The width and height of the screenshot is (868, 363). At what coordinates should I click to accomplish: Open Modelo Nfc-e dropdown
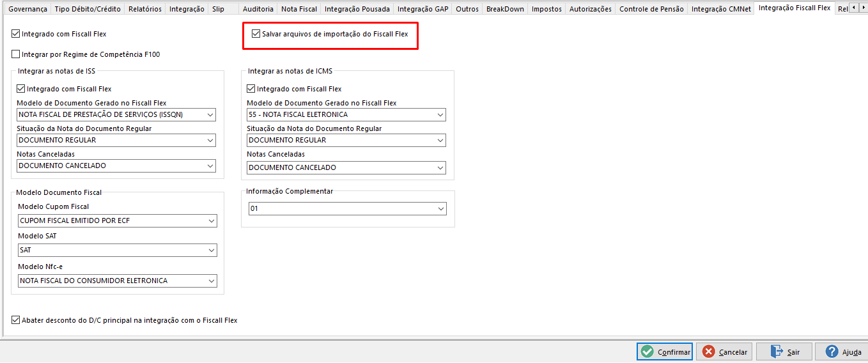point(118,281)
